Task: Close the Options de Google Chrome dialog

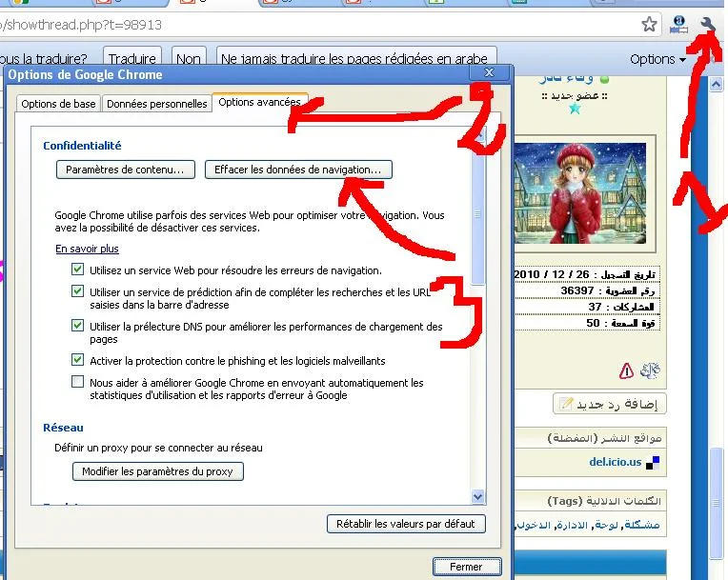Action: coord(490,73)
